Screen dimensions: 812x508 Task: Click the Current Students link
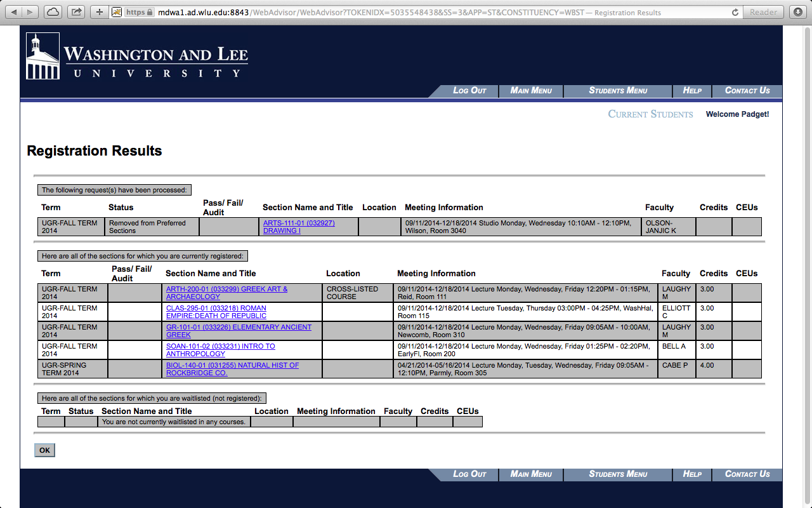click(x=650, y=114)
